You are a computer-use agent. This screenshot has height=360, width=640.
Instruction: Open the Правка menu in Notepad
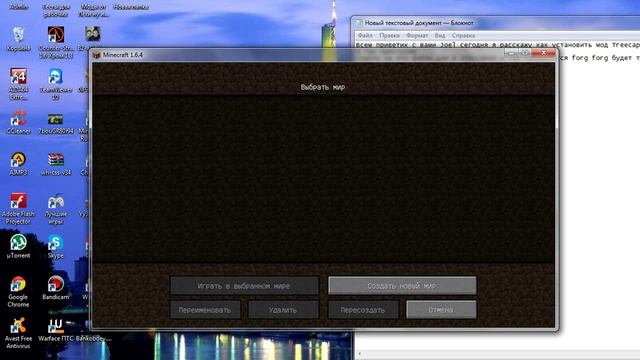click(389, 36)
